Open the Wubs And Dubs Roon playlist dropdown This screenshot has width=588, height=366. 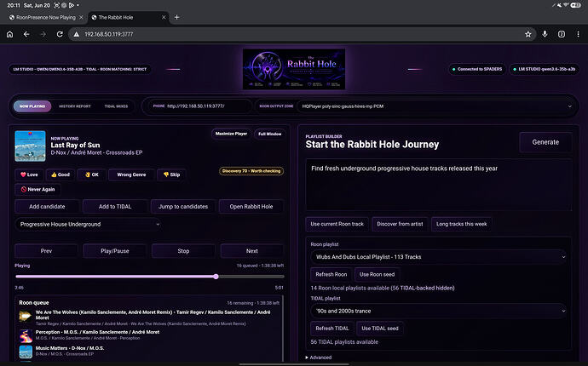tap(439, 257)
